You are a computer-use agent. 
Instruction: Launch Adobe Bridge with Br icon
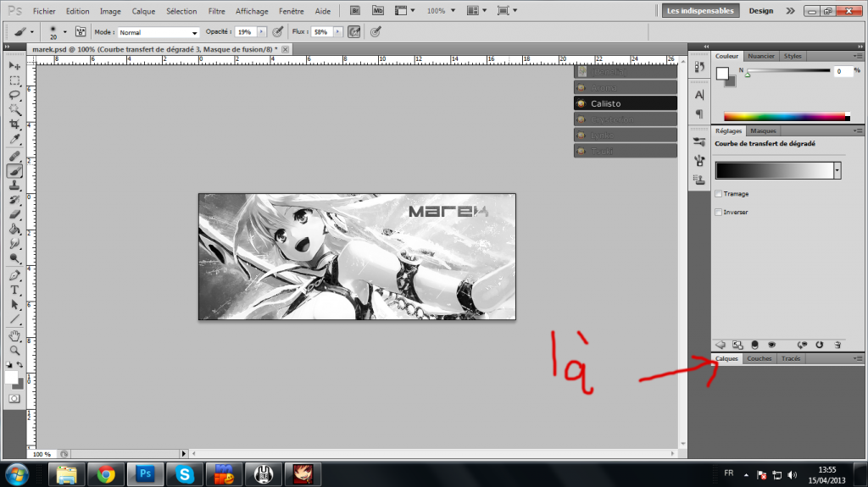click(355, 10)
